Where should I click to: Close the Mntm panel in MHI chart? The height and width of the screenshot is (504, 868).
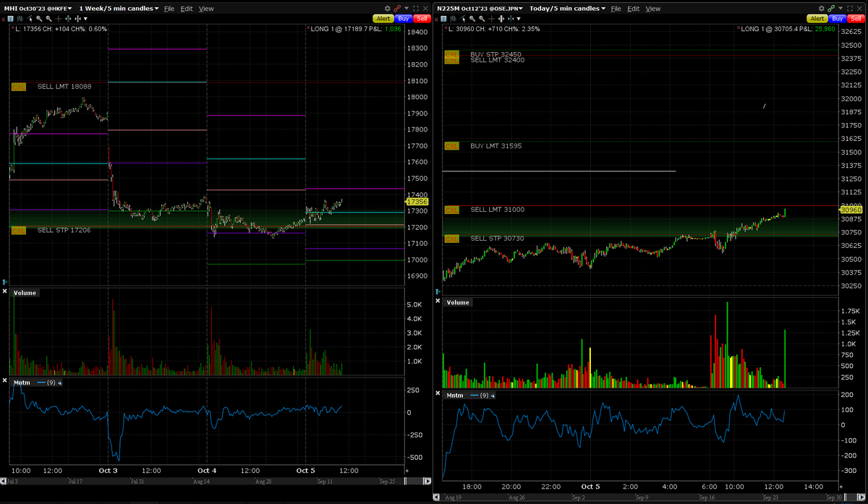4,380
